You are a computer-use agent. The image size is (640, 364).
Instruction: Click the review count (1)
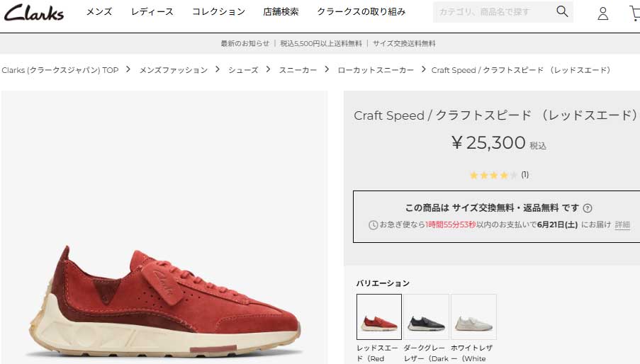(525, 175)
